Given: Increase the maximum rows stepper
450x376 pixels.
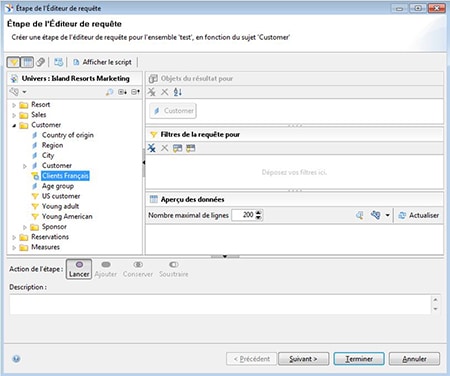Looking at the screenshot, I should [259, 212].
